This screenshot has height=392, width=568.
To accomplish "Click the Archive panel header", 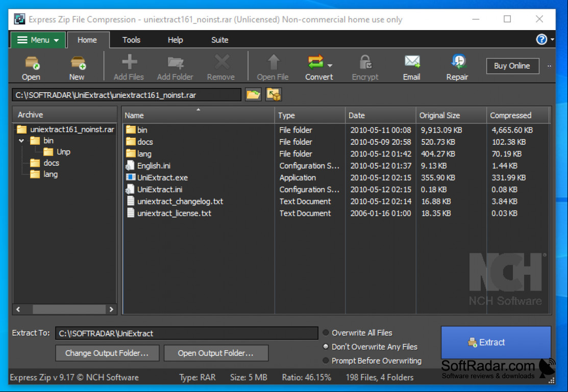I will (x=65, y=114).
